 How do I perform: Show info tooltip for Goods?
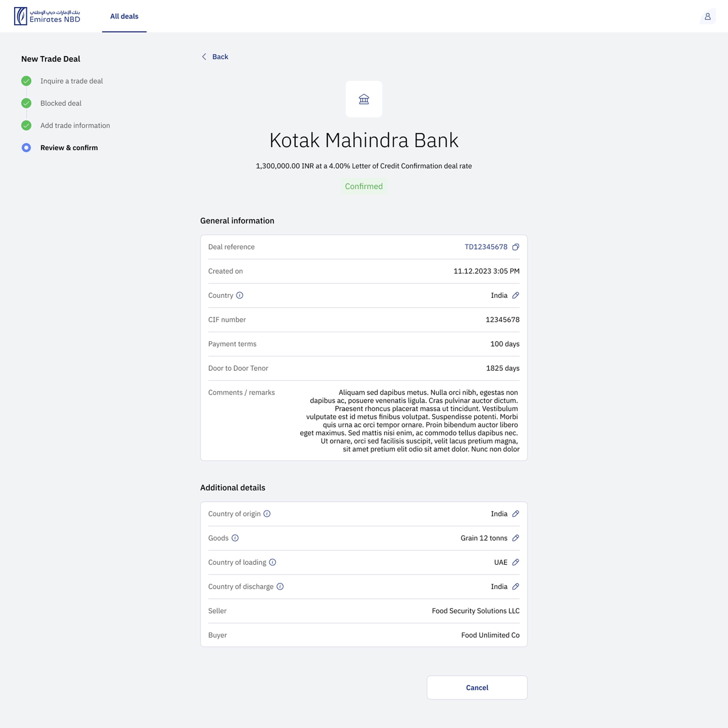click(235, 538)
